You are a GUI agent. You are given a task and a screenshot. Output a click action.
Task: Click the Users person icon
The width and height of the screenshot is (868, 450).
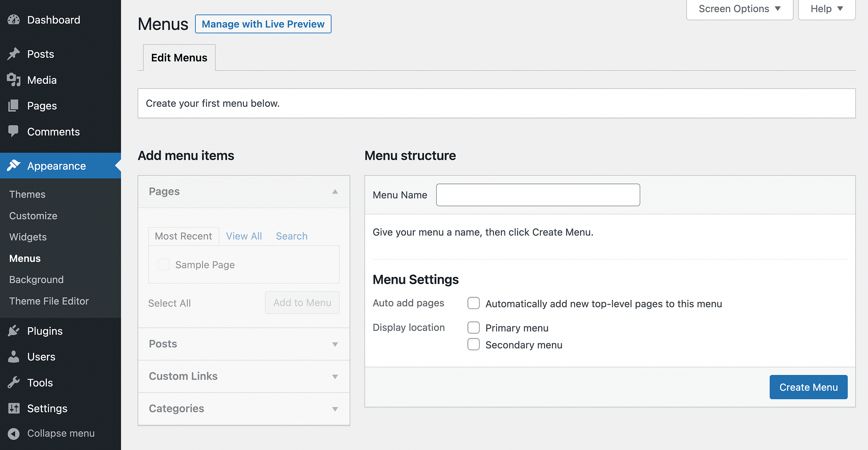pyautogui.click(x=14, y=357)
